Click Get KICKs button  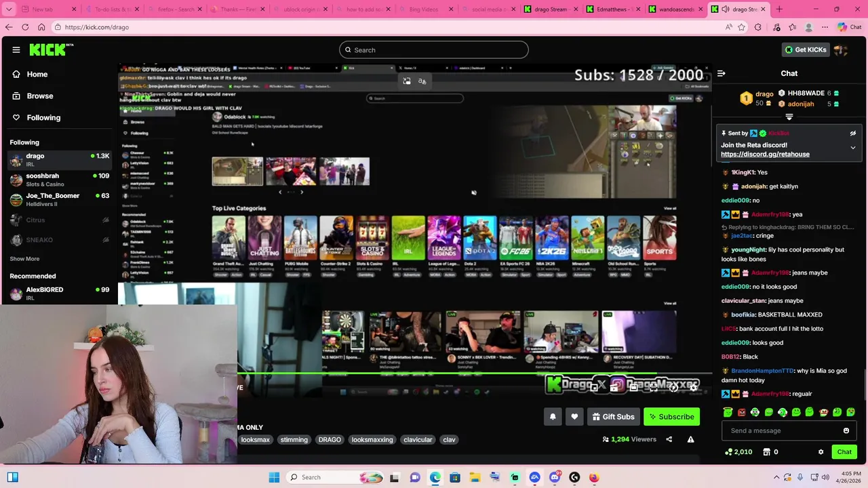click(806, 49)
